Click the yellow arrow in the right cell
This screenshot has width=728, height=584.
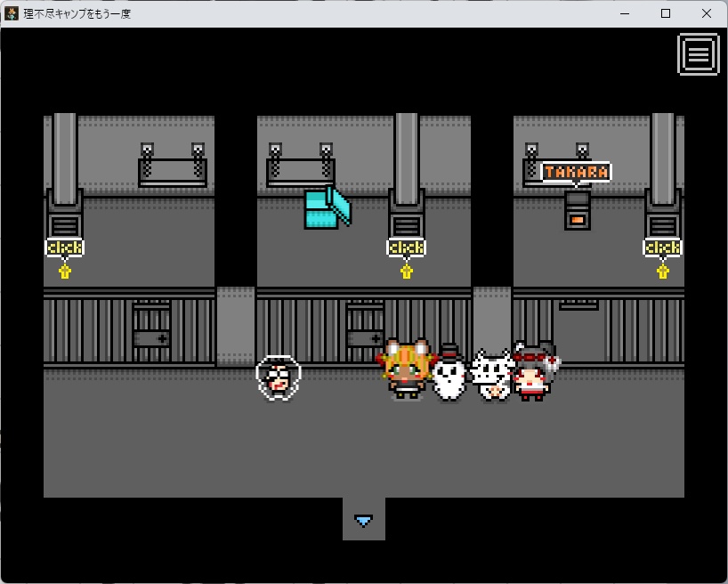[663, 272]
